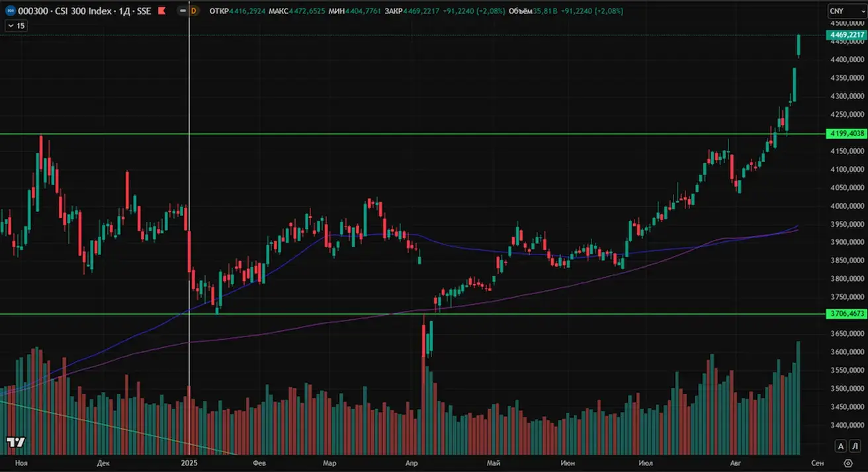Viewport: 868px width, 472px height.
Task: Click the TradingView logo in the bottom-left corner
Action: [x=16, y=442]
